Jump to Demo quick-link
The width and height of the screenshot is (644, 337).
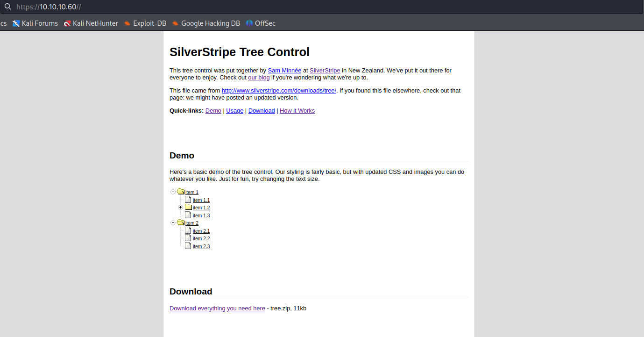(x=213, y=111)
